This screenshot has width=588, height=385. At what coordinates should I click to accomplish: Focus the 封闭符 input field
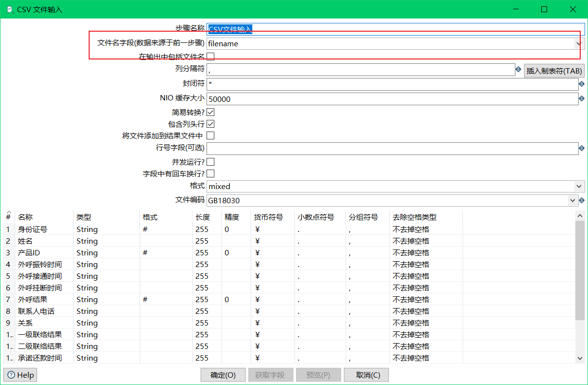coord(392,84)
